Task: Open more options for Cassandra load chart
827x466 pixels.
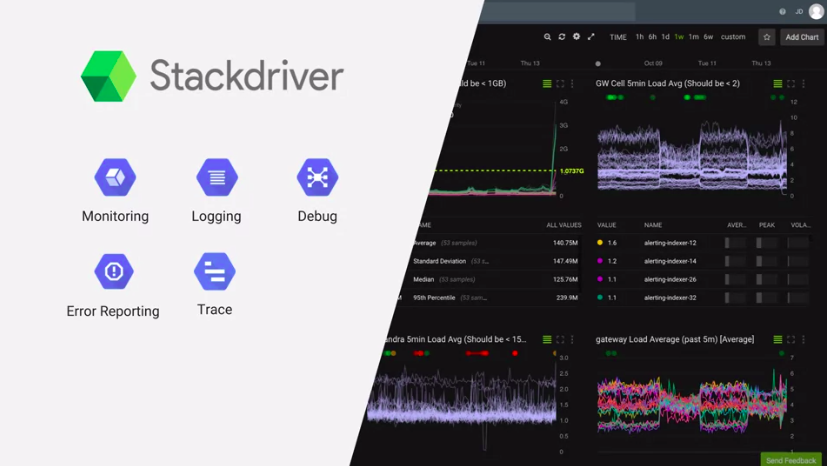Action: click(572, 339)
